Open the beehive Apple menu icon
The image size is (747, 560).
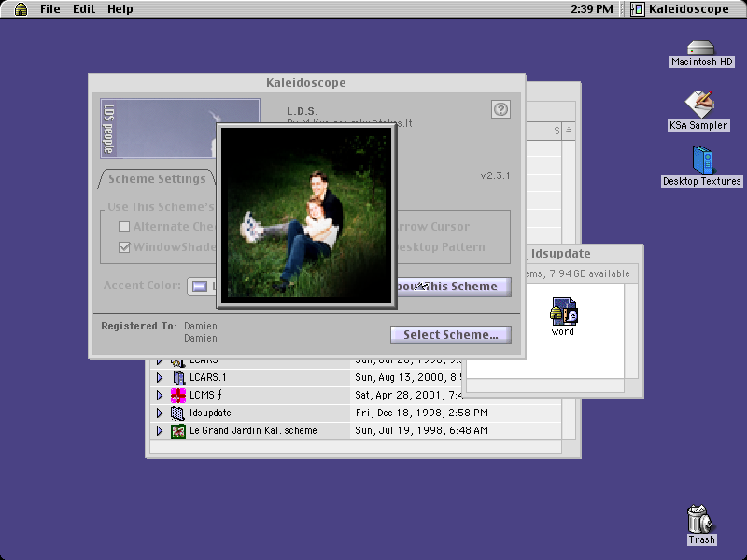21,9
